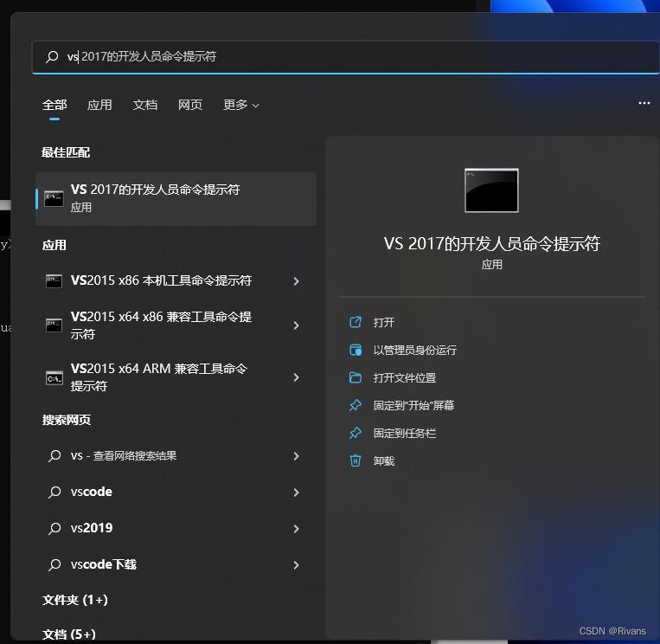Click the search input field
The image size is (660, 644).
click(345, 57)
